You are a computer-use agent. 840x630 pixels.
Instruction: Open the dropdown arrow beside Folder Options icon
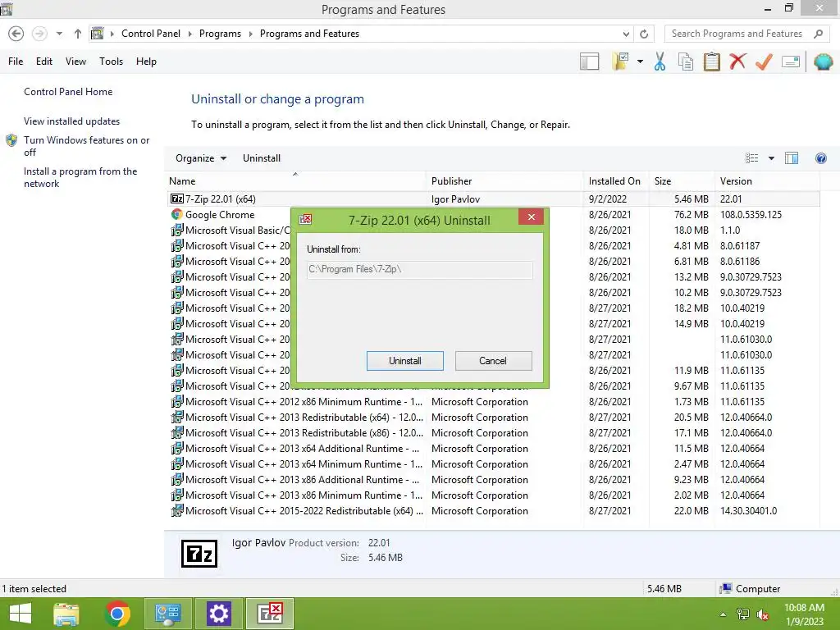640,62
